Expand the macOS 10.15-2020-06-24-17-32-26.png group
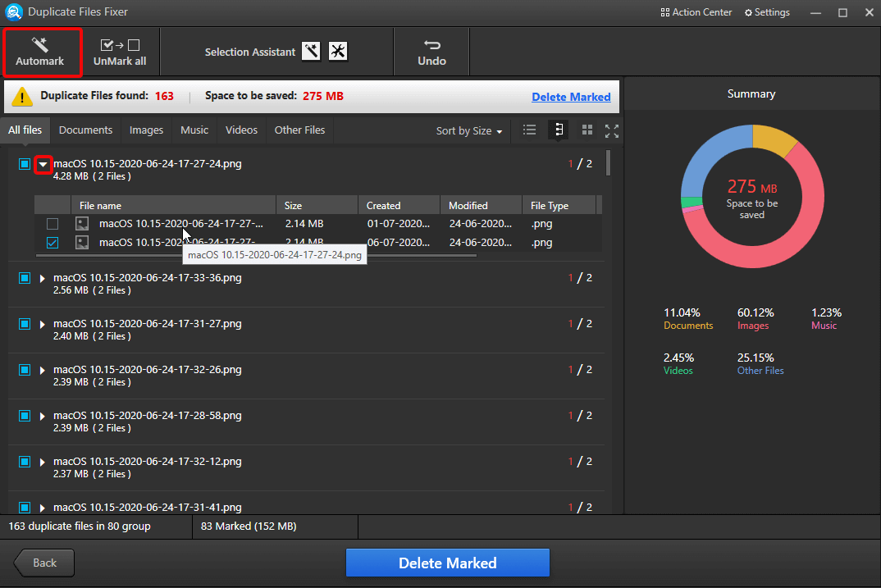 point(42,371)
